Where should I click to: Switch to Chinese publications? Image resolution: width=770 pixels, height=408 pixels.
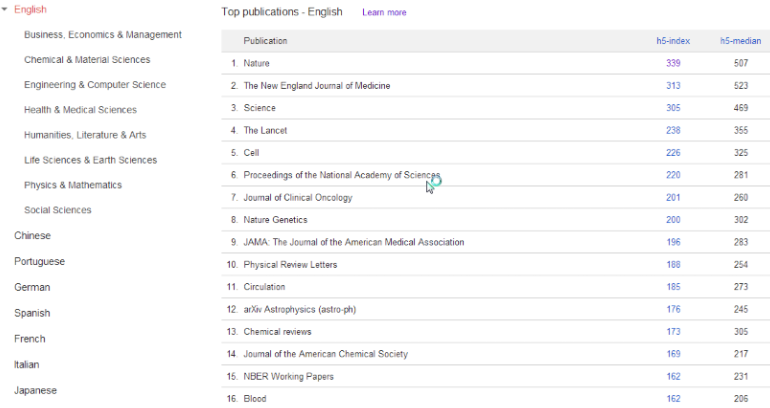(32, 236)
